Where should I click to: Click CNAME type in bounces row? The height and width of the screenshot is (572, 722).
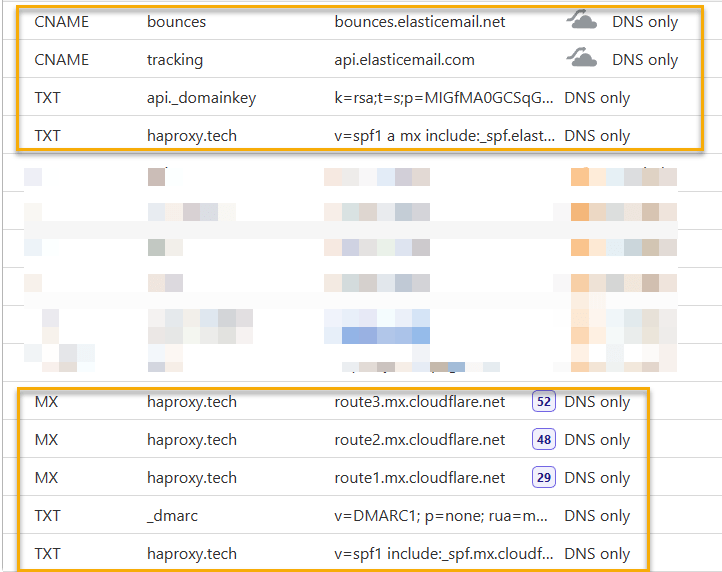(62, 22)
